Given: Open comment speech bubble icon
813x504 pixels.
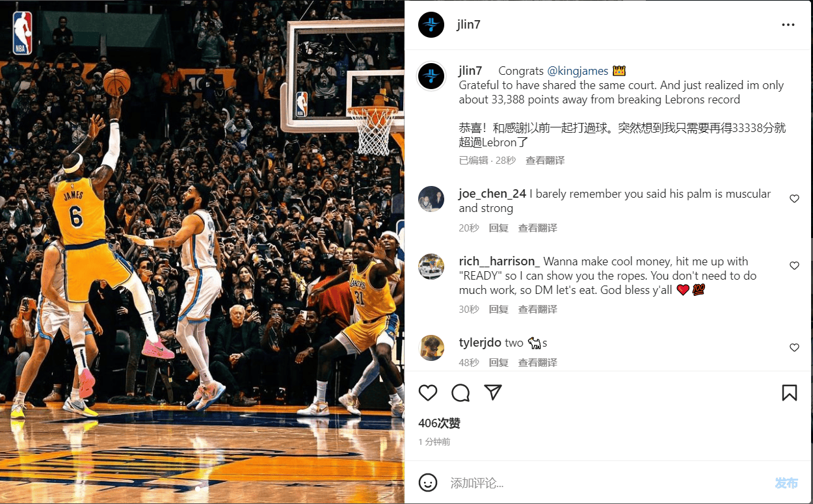Looking at the screenshot, I should (x=460, y=393).
